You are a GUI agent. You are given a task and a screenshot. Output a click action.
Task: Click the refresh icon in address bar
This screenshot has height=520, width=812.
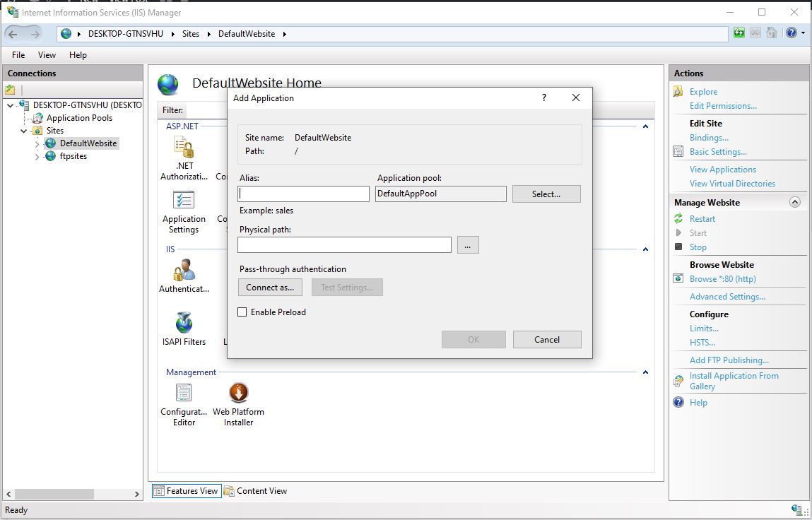(739, 33)
